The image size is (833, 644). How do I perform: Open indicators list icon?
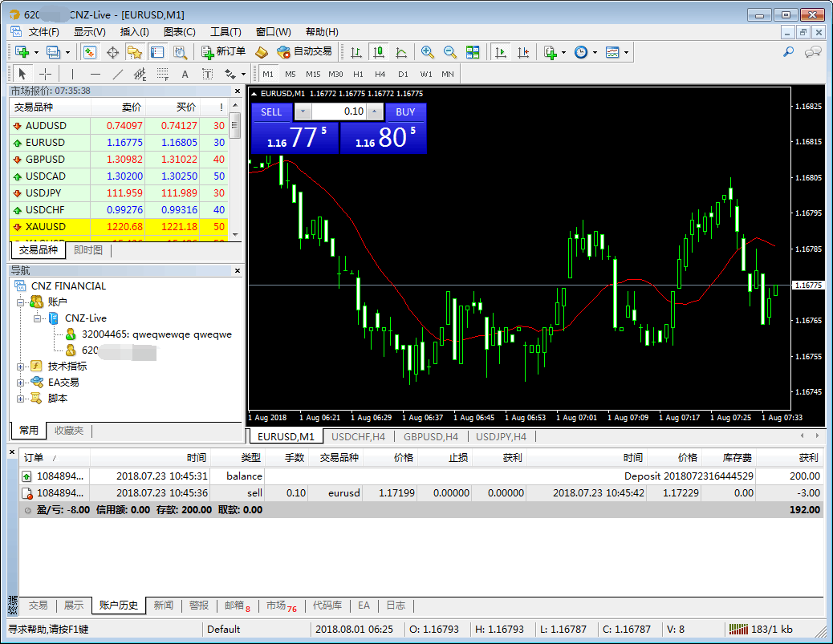tap(551, 52)
